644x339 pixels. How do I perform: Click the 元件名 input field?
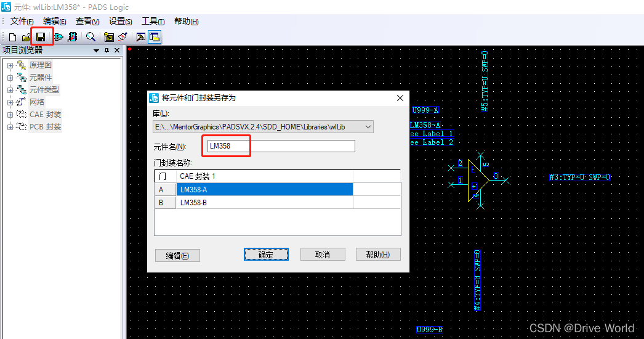click(x=281, y=146)
